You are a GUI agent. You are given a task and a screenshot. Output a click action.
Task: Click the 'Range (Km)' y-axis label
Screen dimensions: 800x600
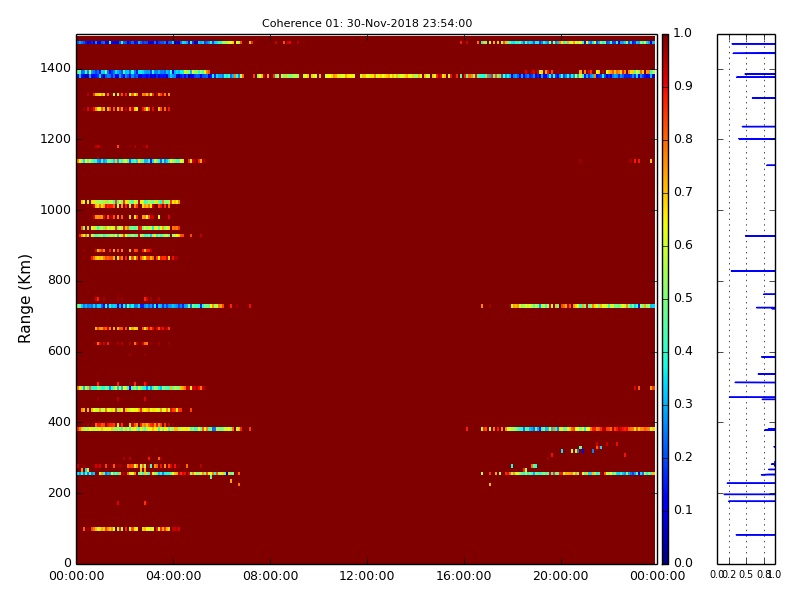(x=24, y=299)
